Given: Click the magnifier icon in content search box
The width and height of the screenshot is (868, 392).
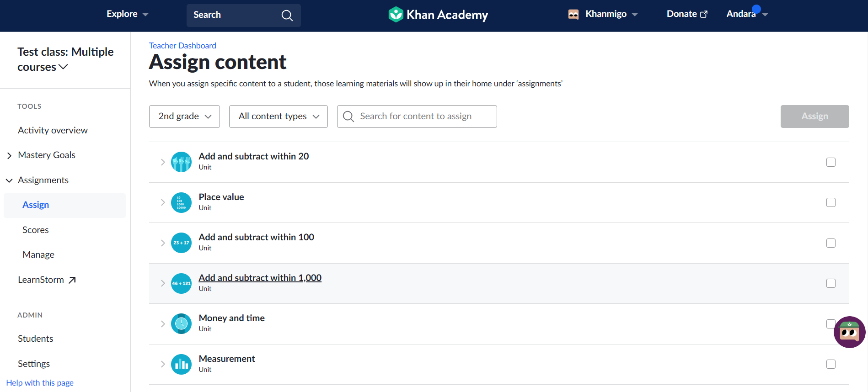Looking at the screenshot, I should pyautogui.click(x=348, y=117).
